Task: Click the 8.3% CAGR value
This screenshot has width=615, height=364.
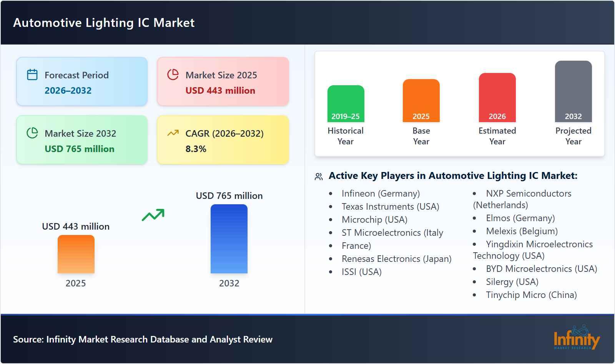Action: (x=196, y=149)
